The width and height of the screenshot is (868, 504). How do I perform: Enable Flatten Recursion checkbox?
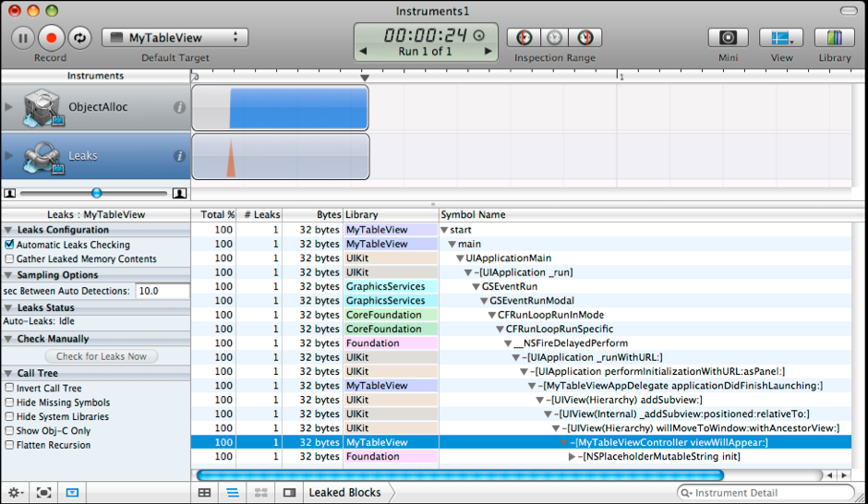point(9,445)
